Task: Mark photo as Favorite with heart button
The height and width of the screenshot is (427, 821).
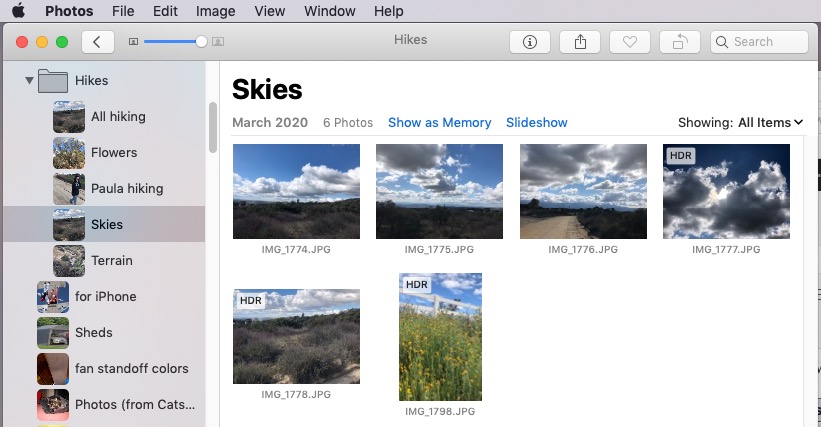Action: pyautogui.click(x=630, y=42)
